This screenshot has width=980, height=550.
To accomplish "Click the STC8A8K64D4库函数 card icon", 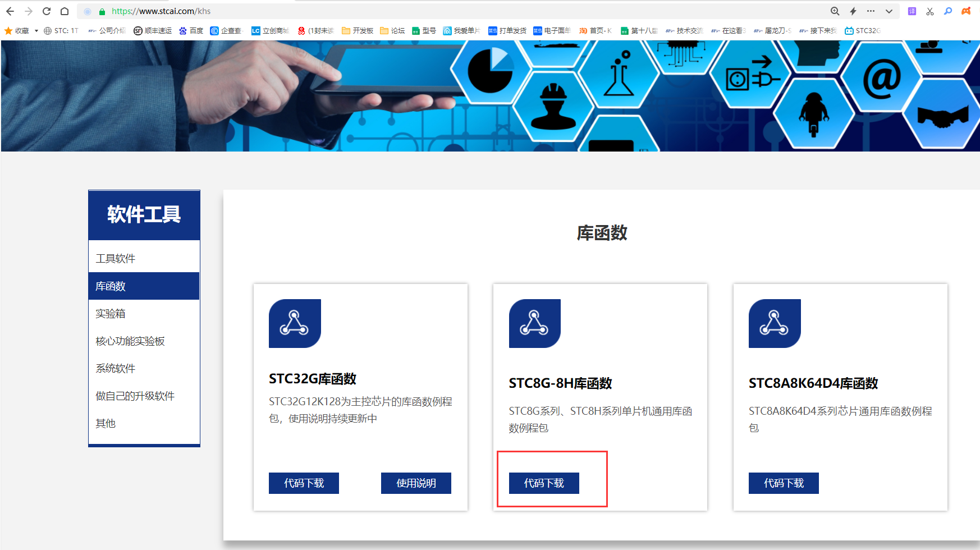I will click(775, 323).
